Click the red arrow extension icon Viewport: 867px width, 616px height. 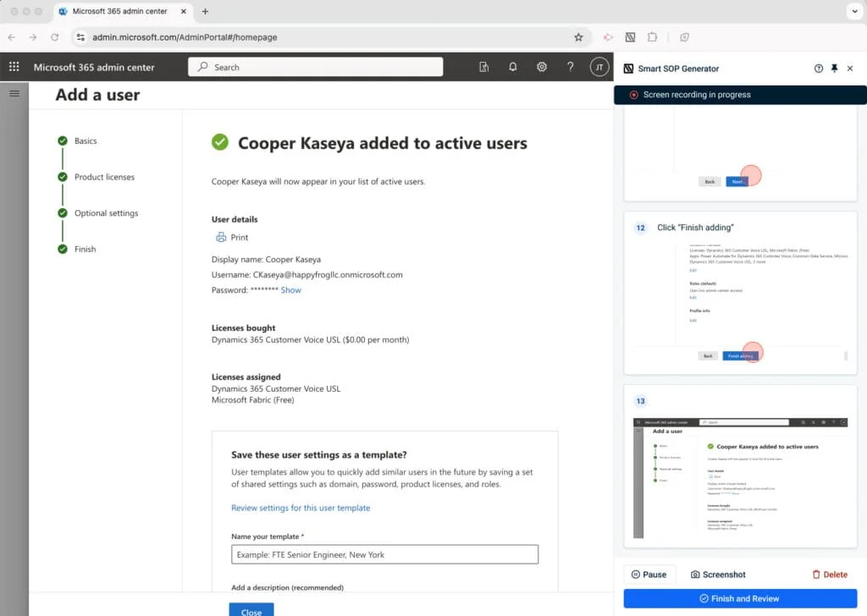(608, 37)
